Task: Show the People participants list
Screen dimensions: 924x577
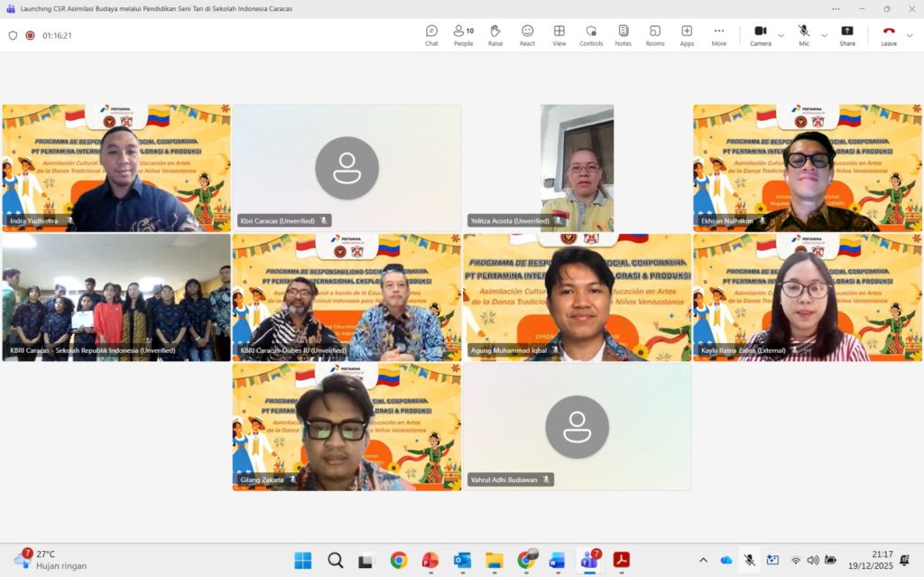Action: 463,35
